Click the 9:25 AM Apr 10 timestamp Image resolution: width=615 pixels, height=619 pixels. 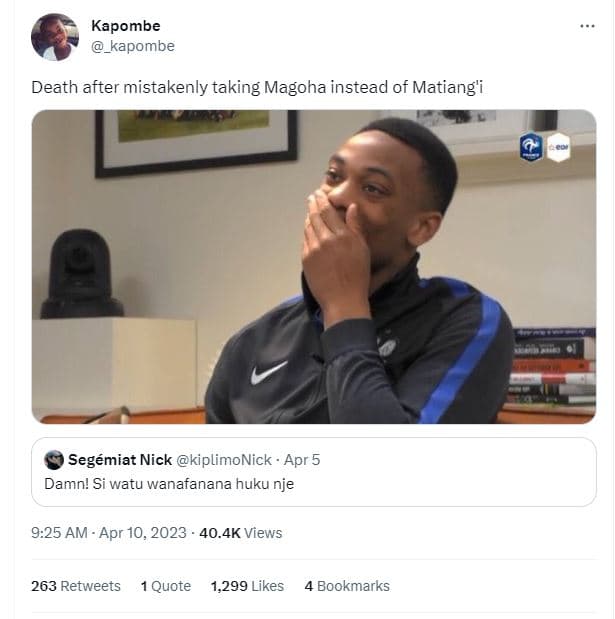click(x=109, y=533)
